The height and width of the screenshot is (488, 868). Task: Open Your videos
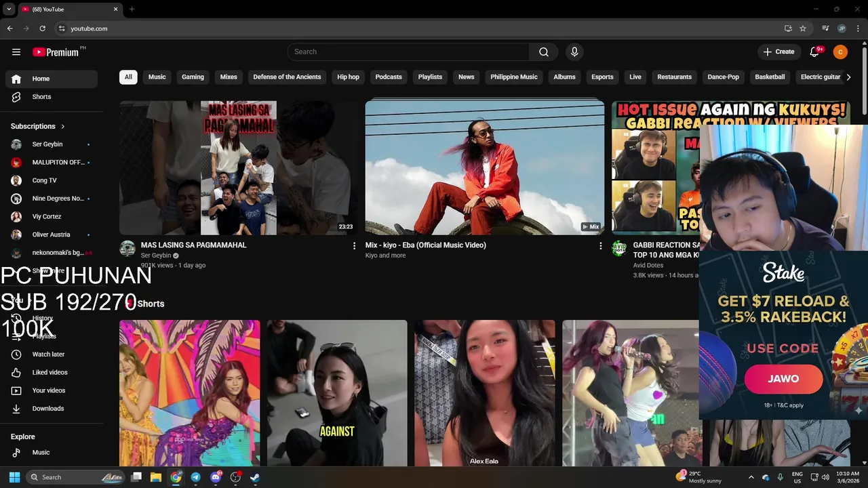coord(52,390)
